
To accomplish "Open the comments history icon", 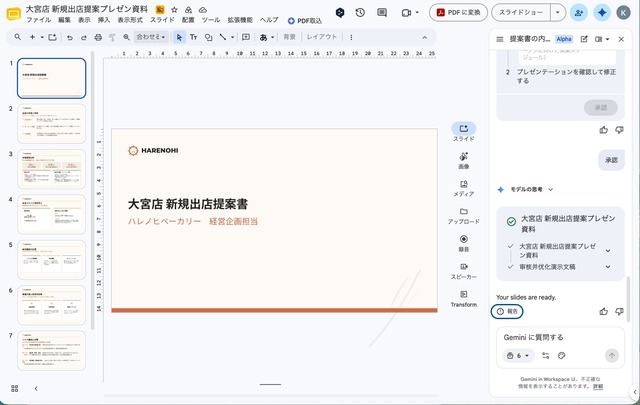I will point(382,13).
